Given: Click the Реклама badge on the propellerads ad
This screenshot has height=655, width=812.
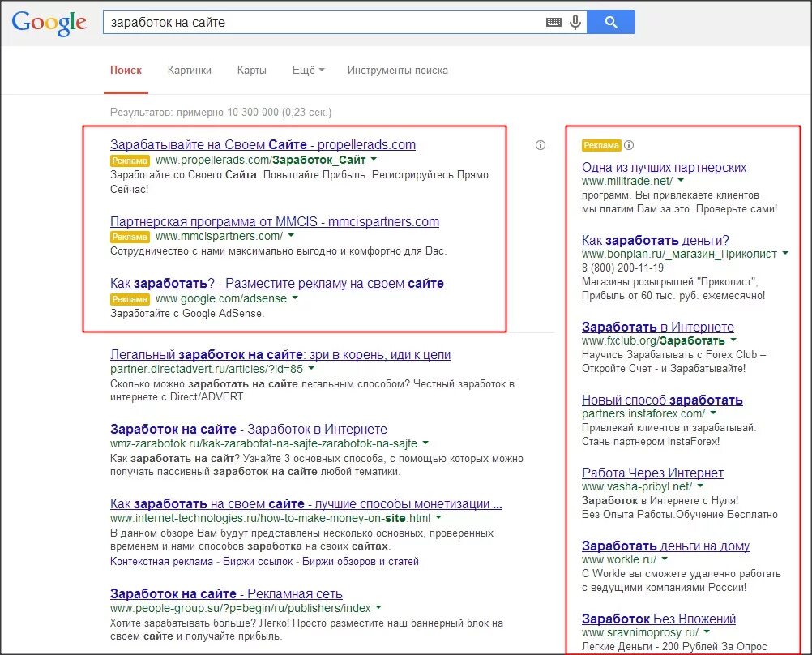Looking at the screenshot, I should [x=130, y=161].
